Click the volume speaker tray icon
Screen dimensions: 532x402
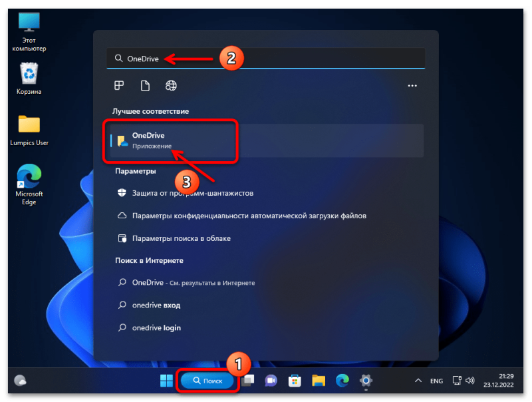coord(470,381)
